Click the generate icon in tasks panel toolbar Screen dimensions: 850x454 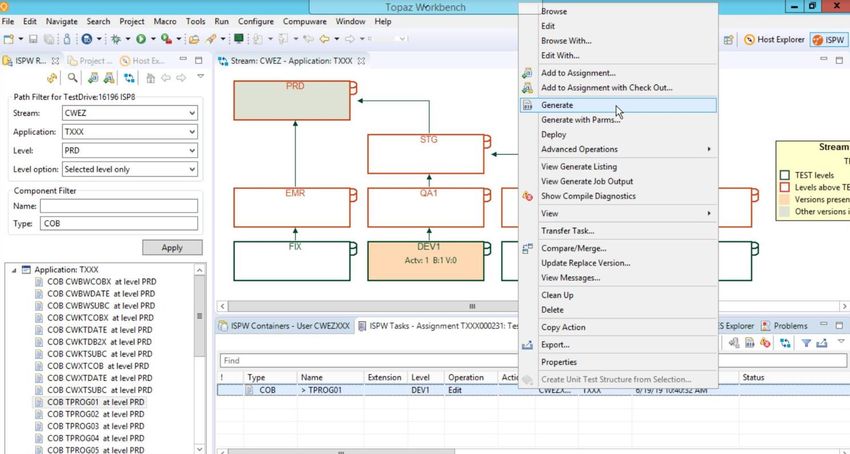pos(750,343)
